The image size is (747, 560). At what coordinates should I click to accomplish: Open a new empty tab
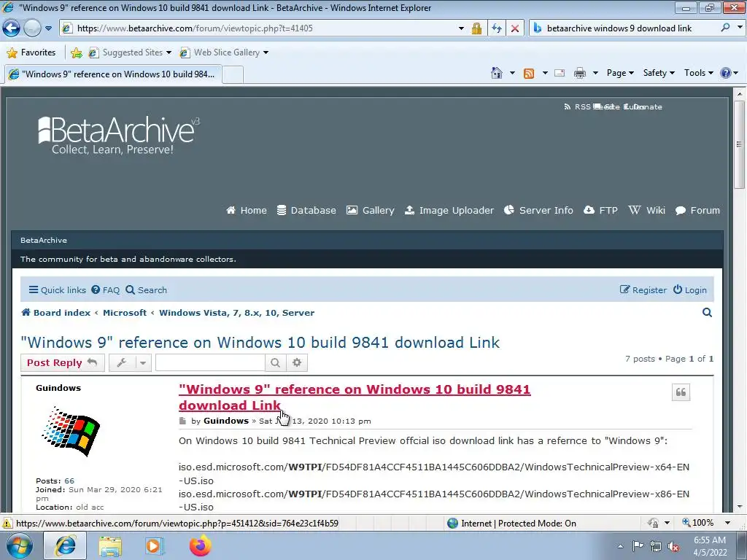pos(233,75)
